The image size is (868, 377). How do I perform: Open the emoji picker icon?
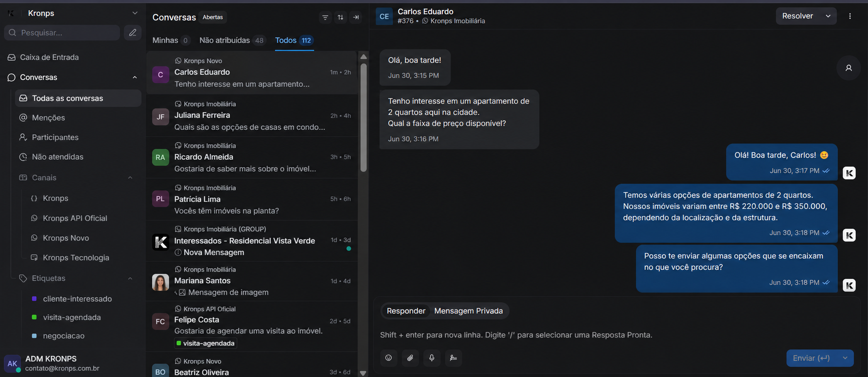pyautogui.click(x=389, y=358)
